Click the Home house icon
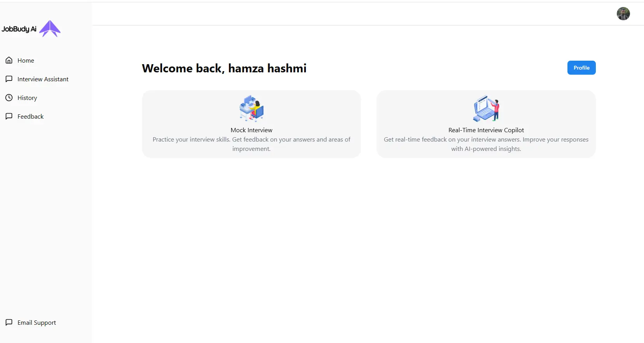 coord(9,60)
